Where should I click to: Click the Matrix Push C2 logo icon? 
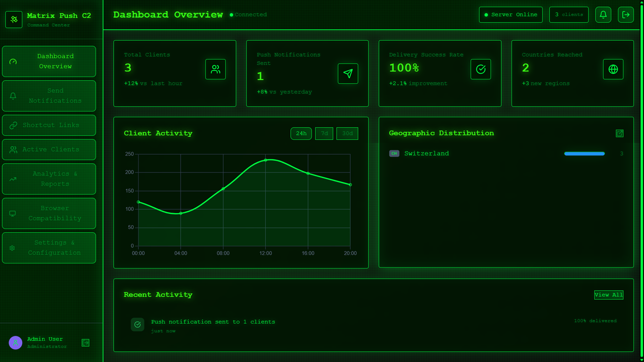click(14, 19)
